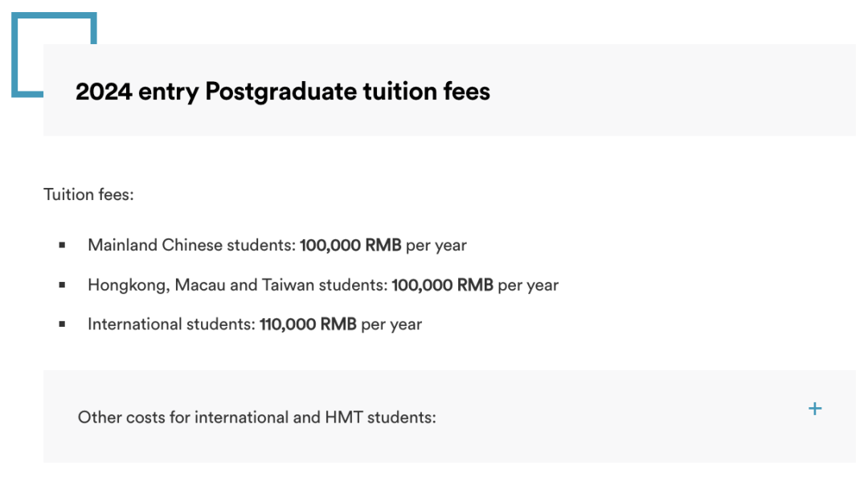The image size is (868, 477).
Task: Click '100,000 RMB' in the Hongkong line
Action: 442,285
